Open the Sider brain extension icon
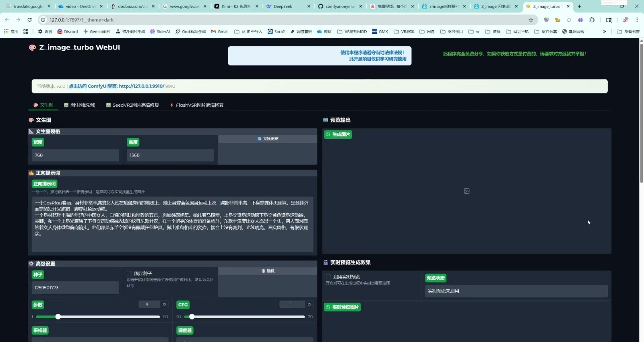This screenshot has height=342, width=644. 580,20
